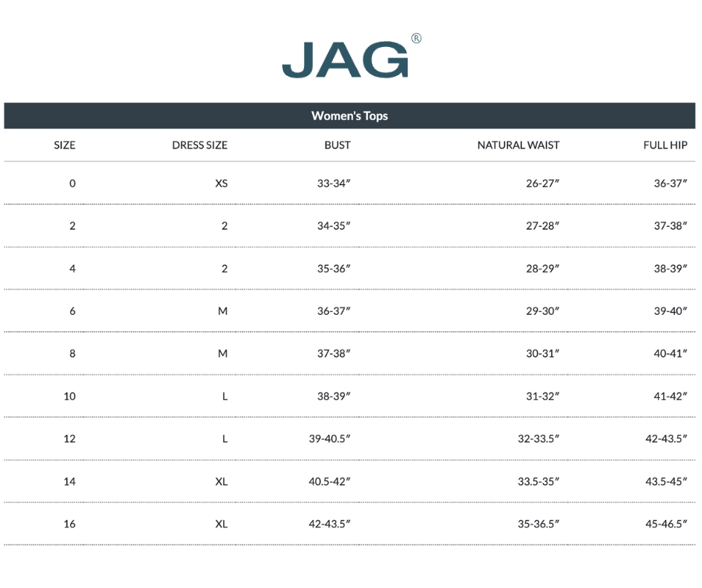
Task: Click the 30-31″ natural waist value
Action: tap(542, 354)
